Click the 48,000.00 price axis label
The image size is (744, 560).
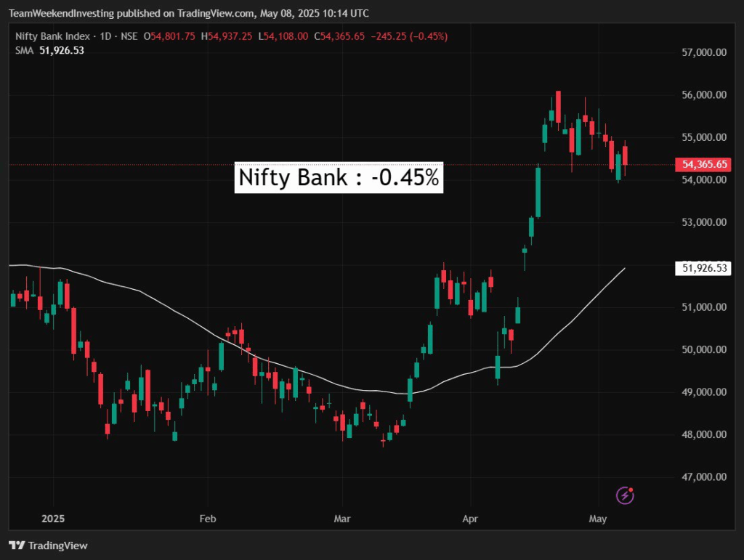(x=704, y=434)
